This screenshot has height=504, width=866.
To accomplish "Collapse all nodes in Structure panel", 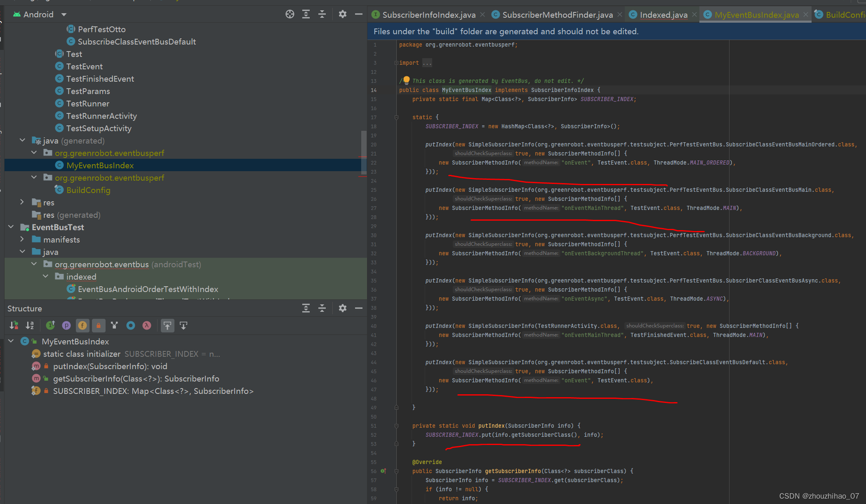I will (x=322, y=308).
